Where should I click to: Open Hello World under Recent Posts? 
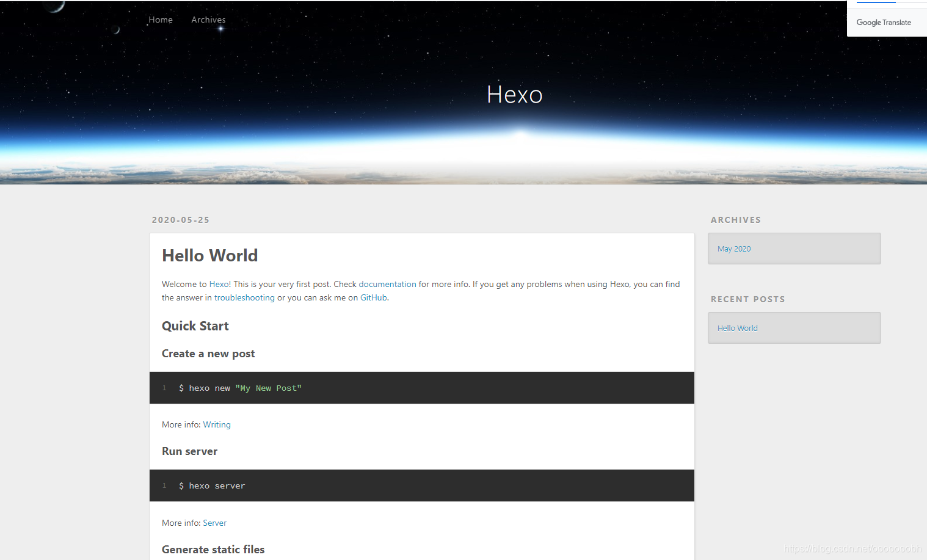737,328
